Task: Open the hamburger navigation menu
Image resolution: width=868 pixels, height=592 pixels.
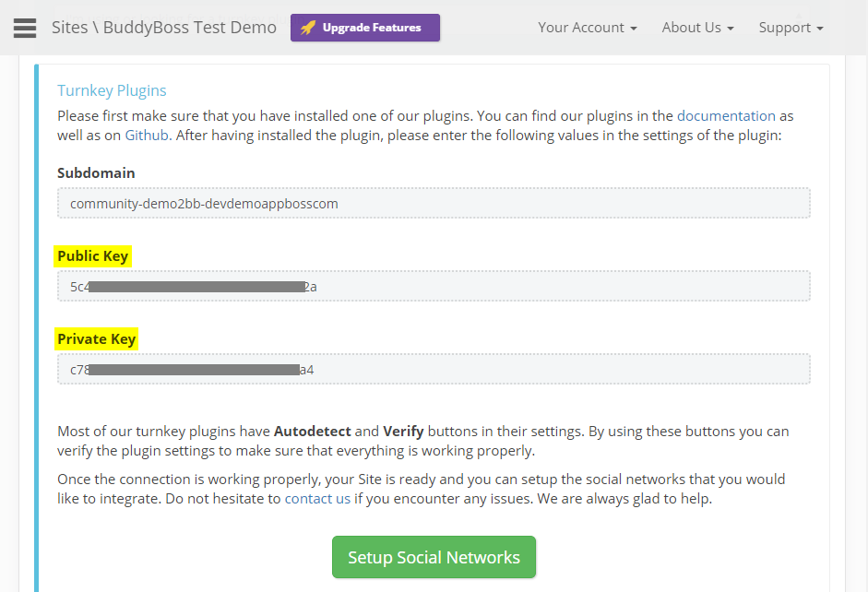Action: click(x=24, y=27)
